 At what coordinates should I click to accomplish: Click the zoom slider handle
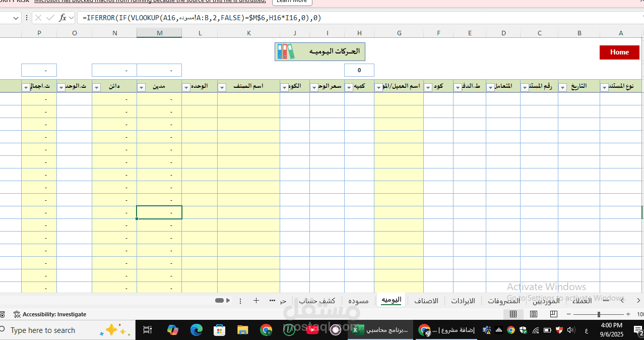click(599, 314)
